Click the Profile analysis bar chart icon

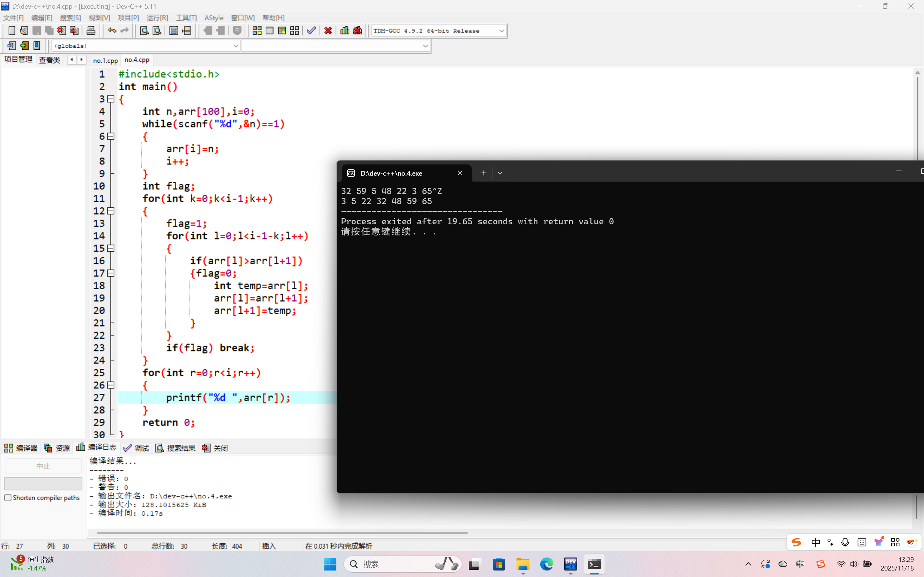(x=345, y=31)
